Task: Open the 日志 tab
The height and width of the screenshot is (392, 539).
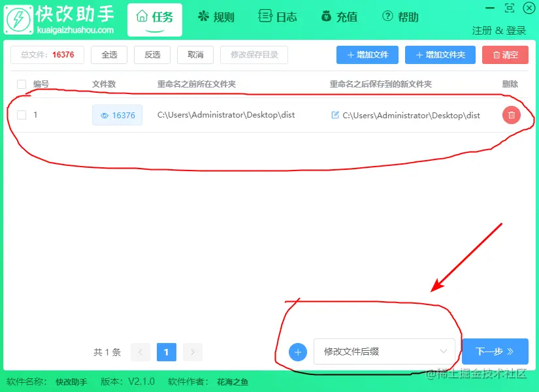Action: [278, 16]
